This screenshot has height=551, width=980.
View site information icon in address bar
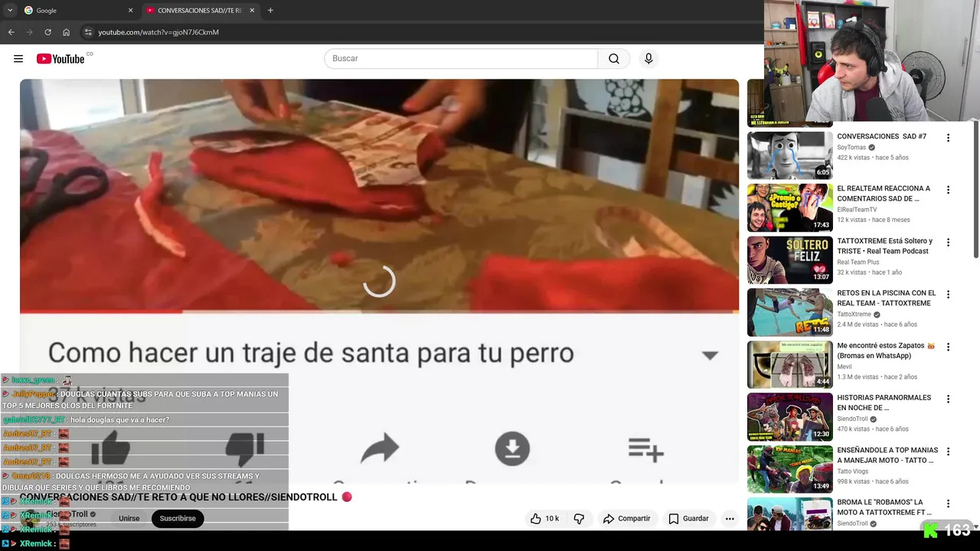[x=88, y=32]
